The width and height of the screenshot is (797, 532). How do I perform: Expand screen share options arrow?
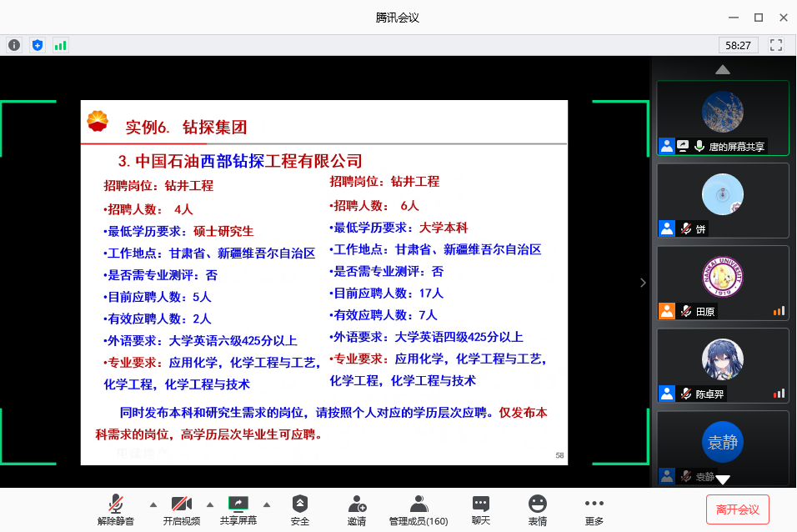pyautogui.click(x=267, y=504)
